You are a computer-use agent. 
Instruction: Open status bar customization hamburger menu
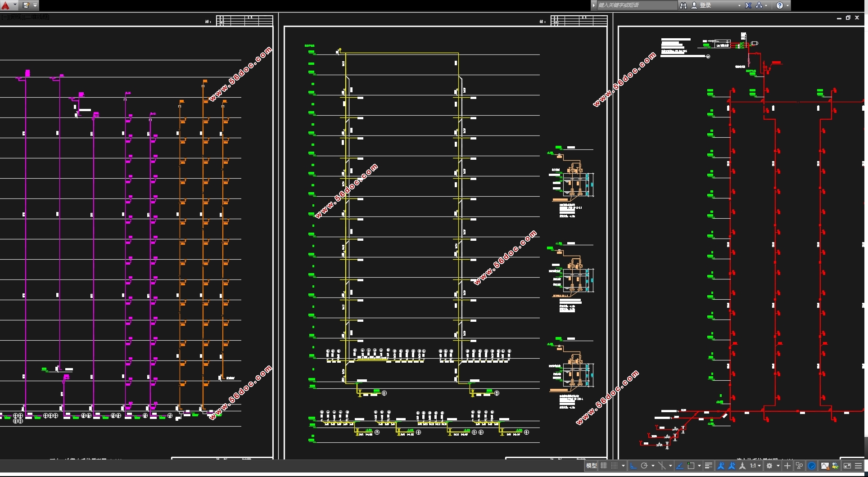pyautogui.click(x=858, y=466)
